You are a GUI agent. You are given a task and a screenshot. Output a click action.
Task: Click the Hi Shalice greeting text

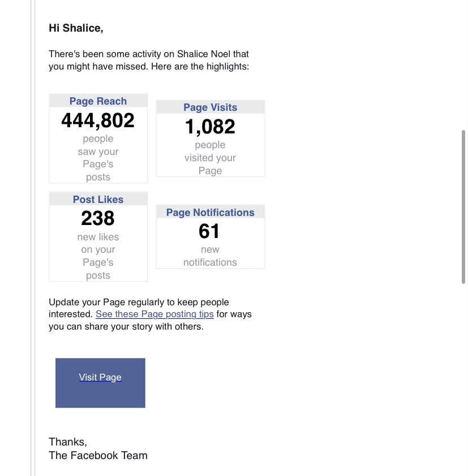(76, 28)
